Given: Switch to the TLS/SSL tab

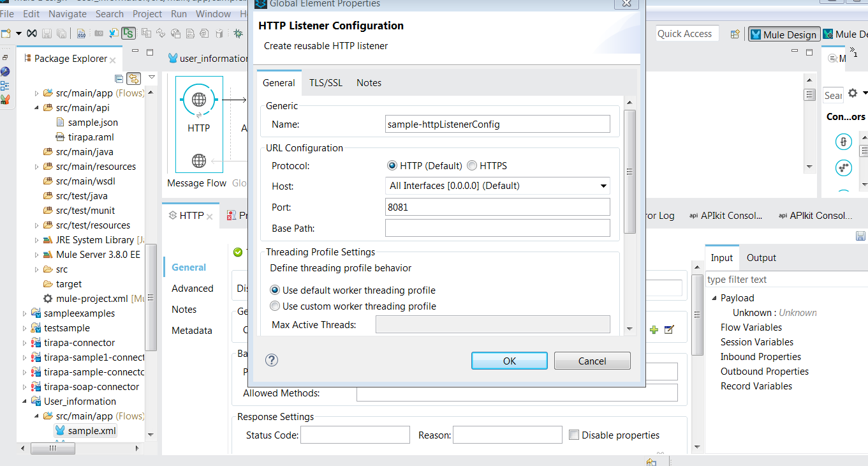Looking at the screenshot, I should [326, 83].
